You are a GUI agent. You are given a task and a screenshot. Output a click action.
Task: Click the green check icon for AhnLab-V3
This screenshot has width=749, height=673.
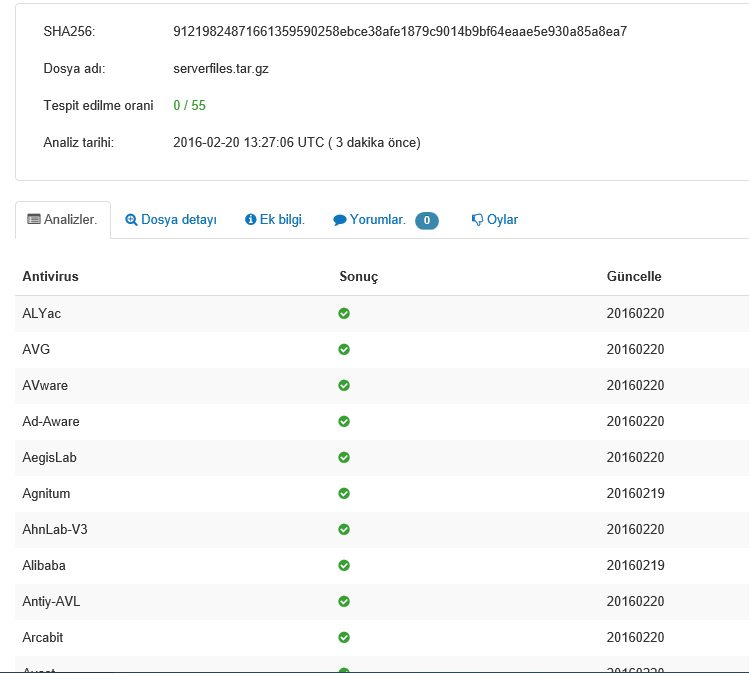coord(344,529)
